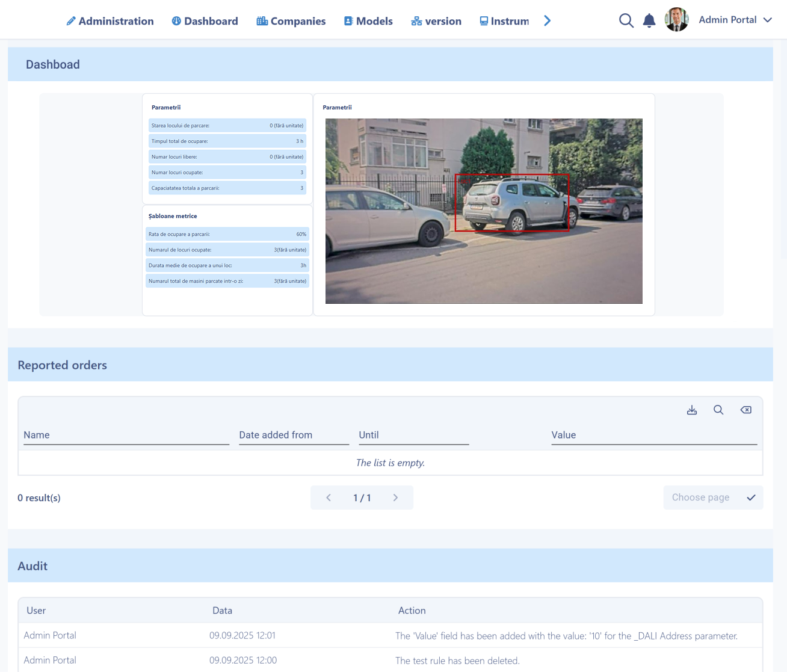The height and width of the screenshot is (672, 787).
Task: Click the Date added from field
Action: [294, 435]
